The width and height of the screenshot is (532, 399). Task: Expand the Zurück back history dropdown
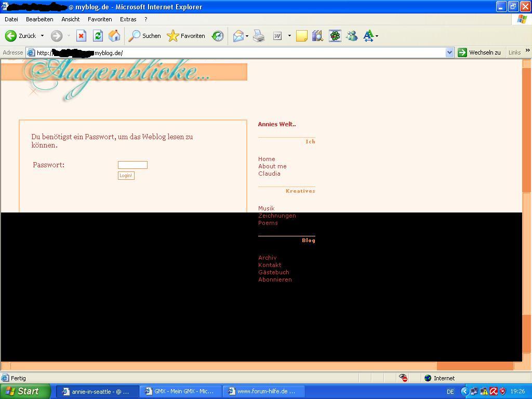[x=42, y=36]
